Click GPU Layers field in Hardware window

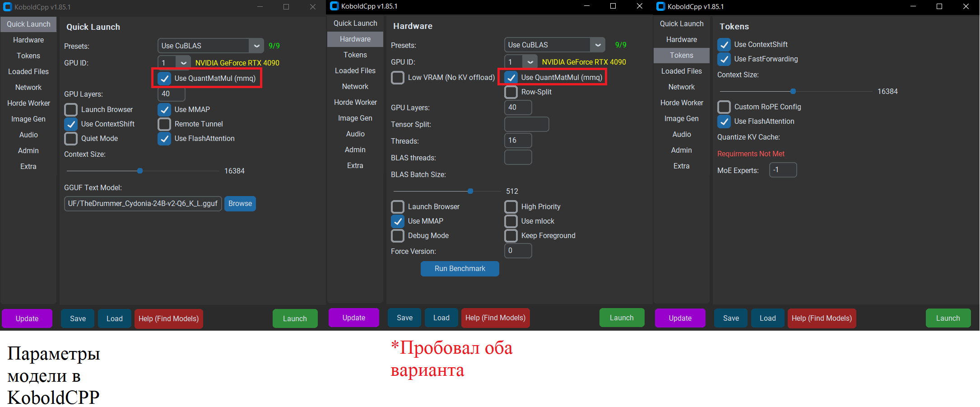[x=518, y=108]
